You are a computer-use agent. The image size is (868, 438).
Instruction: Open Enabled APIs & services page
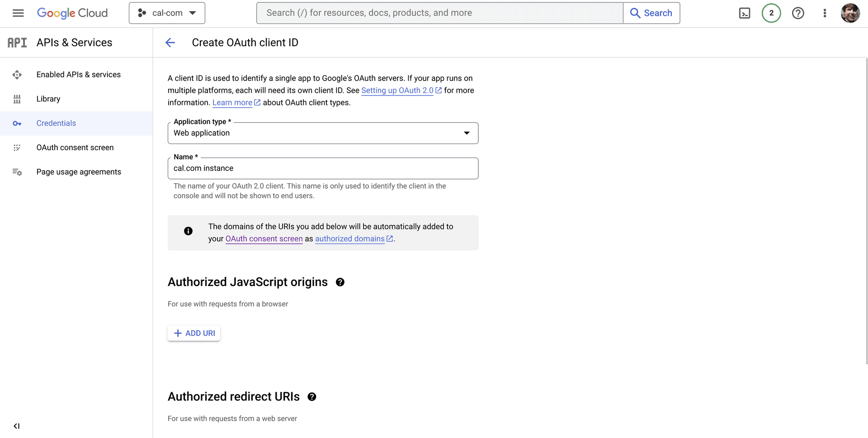click(x=78, y=75)
